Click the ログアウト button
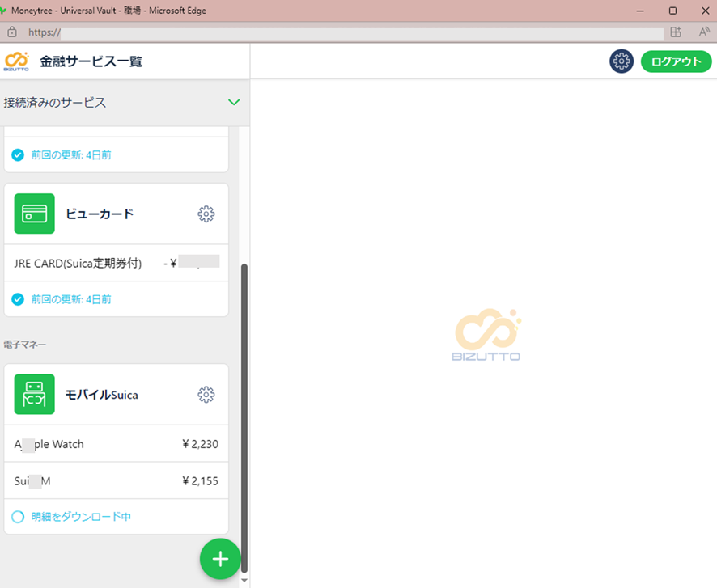This screenshot has width=717, height=588. [x=676, y=61]
